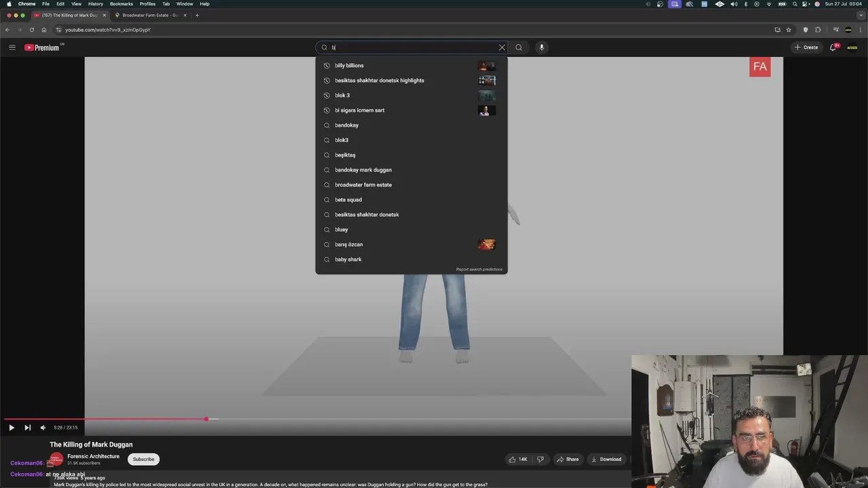The image size is (868, 488).
Task: Open the File menu
Action: (45, 4)
